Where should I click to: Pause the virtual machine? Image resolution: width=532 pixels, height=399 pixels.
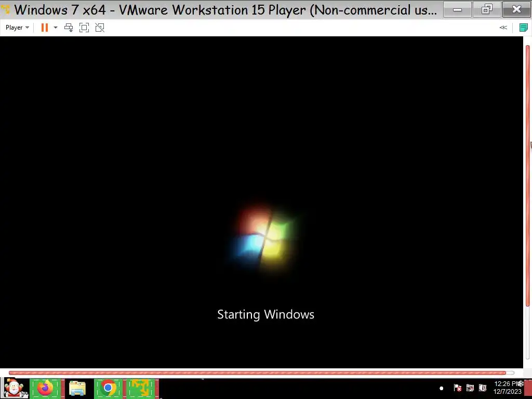45,28
